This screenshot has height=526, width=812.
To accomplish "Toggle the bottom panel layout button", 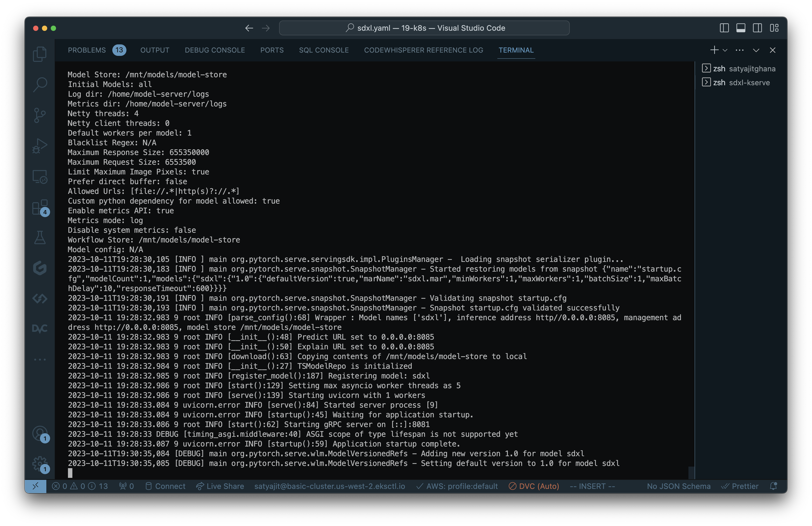I will [741, 28].
